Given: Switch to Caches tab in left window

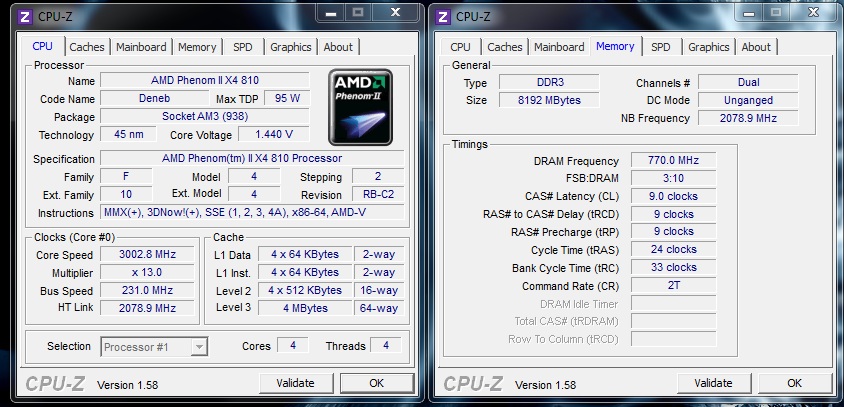Looking at the screenshot, I should click(87, 47).
